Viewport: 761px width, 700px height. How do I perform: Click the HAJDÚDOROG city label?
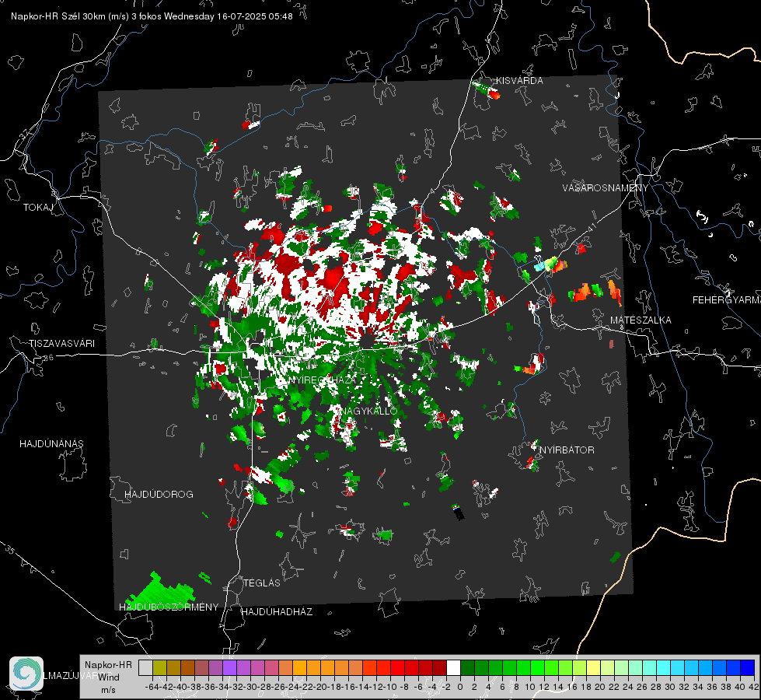pyautogui.click(x=159, y=494)
